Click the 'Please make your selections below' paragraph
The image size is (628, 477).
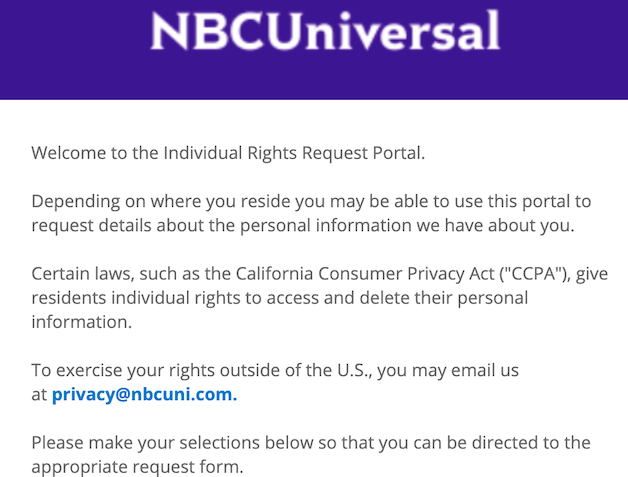point(311,455)
